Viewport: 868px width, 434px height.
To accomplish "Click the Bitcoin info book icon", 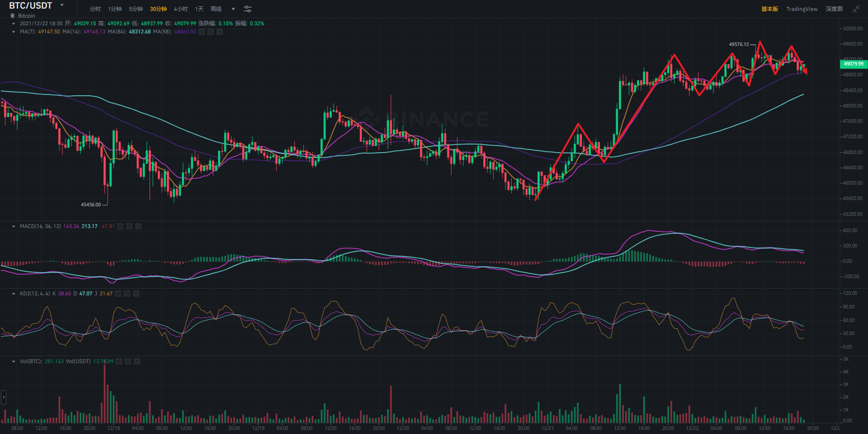I will pyautogui.click(x=13, y=16).
